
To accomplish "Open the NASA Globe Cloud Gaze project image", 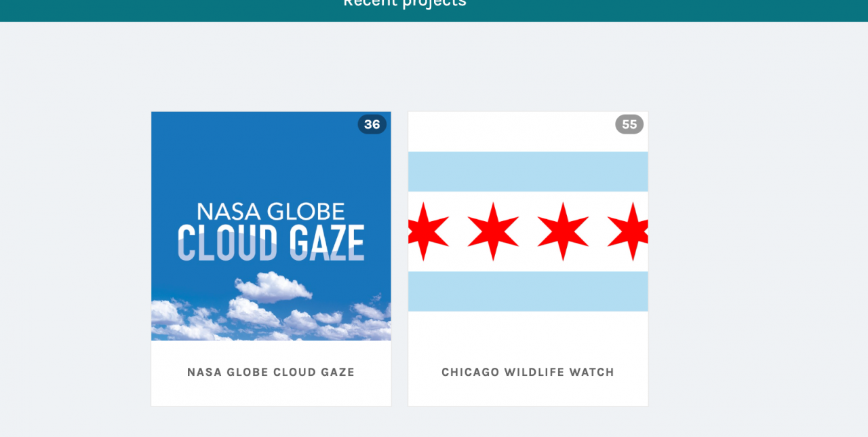I will (271, 226).
